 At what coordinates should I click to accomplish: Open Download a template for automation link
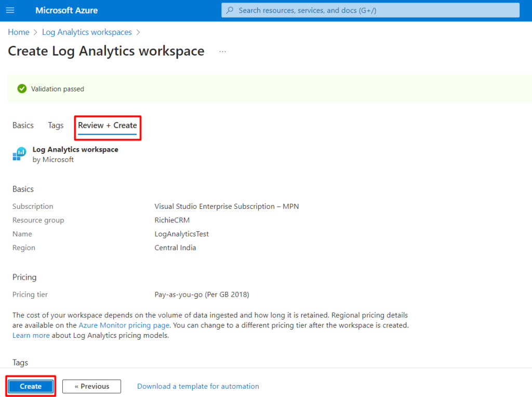pyautogui.click(x=198, y=386)
